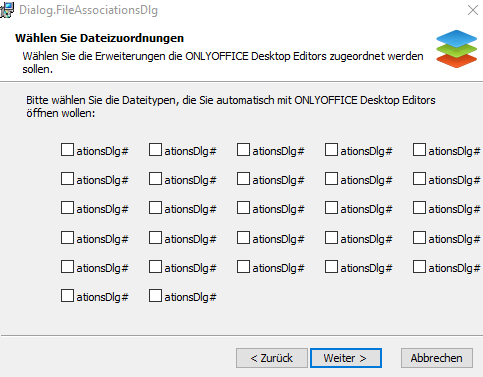483x377 pixels.
Task: Tick the third checkbox in the second row
Action: (x=243, y=179)
